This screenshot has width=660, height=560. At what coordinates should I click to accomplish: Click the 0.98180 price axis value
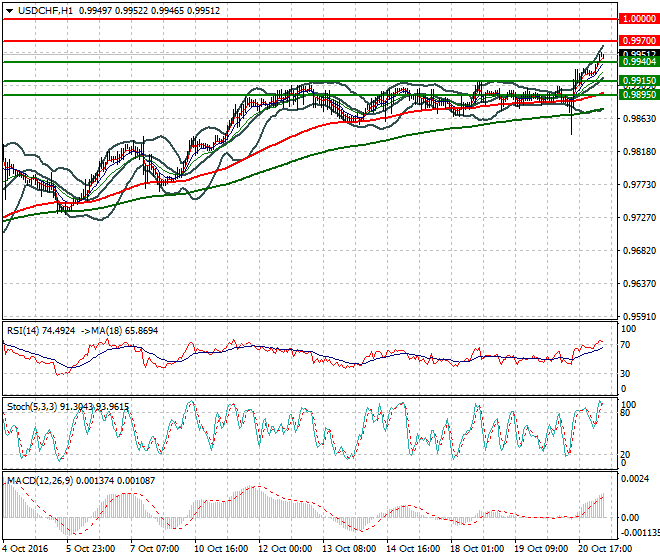639,152
